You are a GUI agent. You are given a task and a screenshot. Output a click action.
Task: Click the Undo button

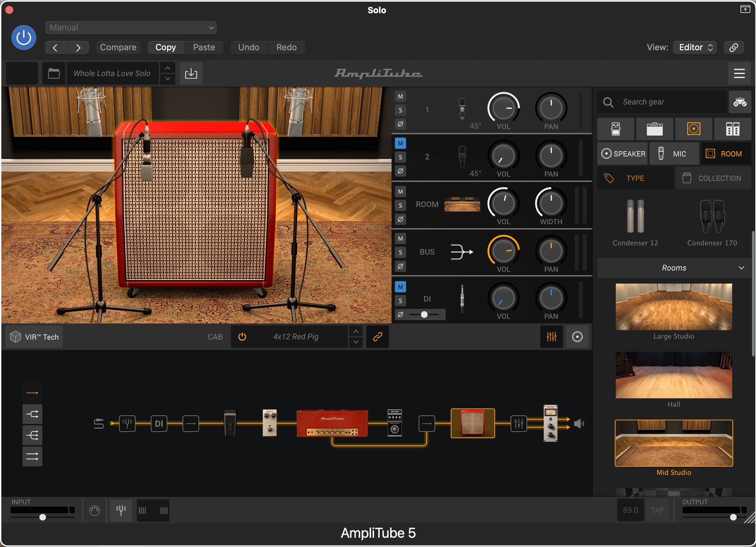click(x=249, y=47)
